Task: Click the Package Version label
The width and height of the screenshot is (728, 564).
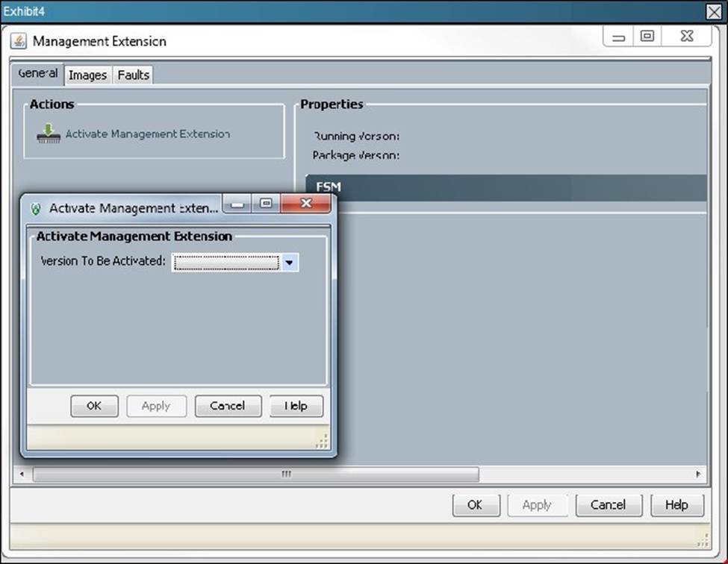Action: (x=356, y=155)
